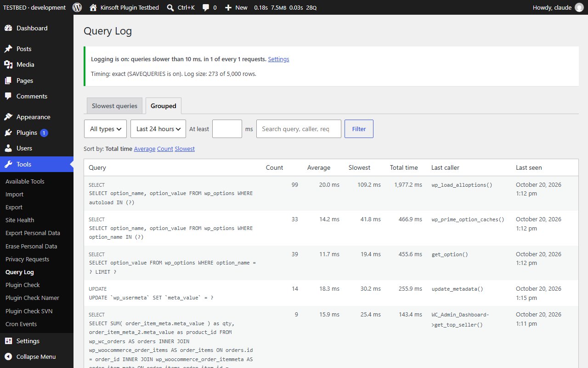Open the comments bubble icon in admin bar
Image resolution: width=588 pixels, height=368 pixels.
(206, 7)
